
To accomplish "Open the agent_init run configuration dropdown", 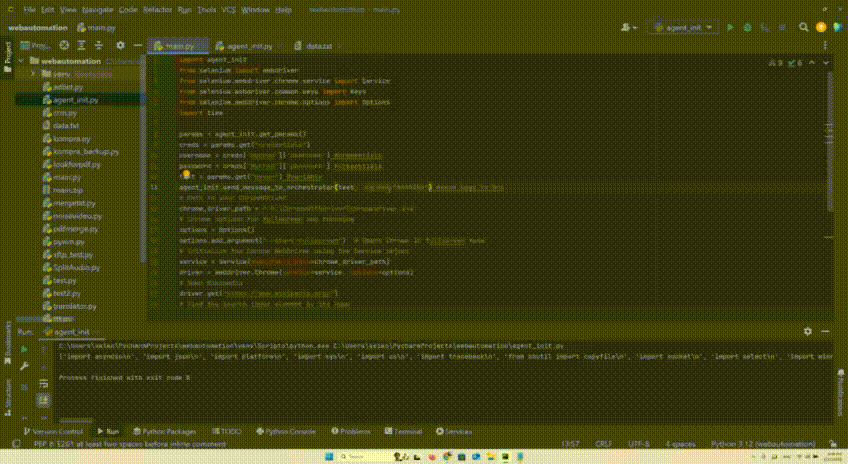I will point(683,27).
